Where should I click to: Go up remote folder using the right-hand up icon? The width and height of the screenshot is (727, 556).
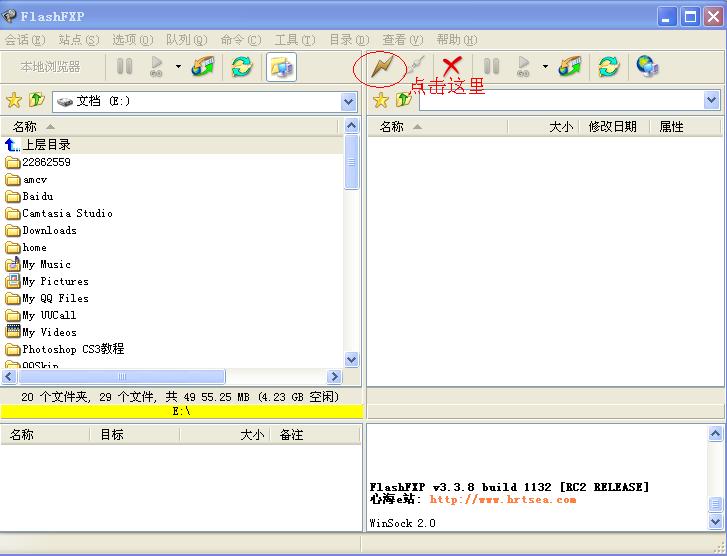[x=404, y=99]
